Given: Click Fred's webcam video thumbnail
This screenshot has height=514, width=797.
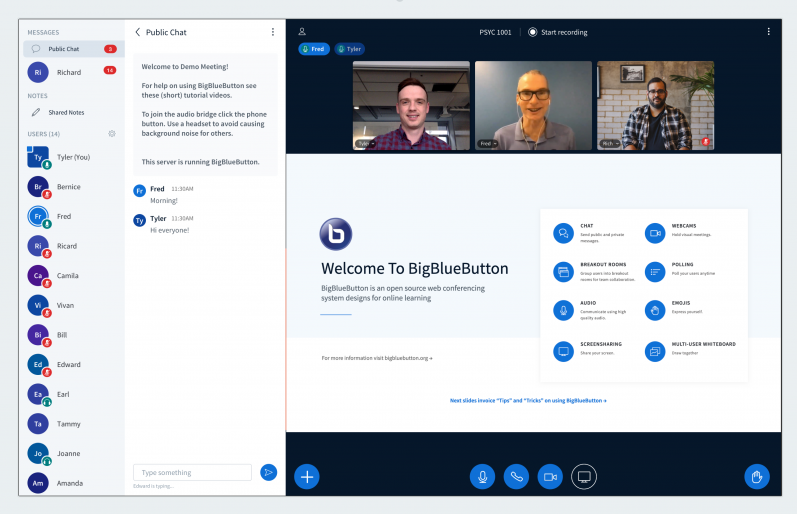Looking at the screenshot, I should coord(533,105).
